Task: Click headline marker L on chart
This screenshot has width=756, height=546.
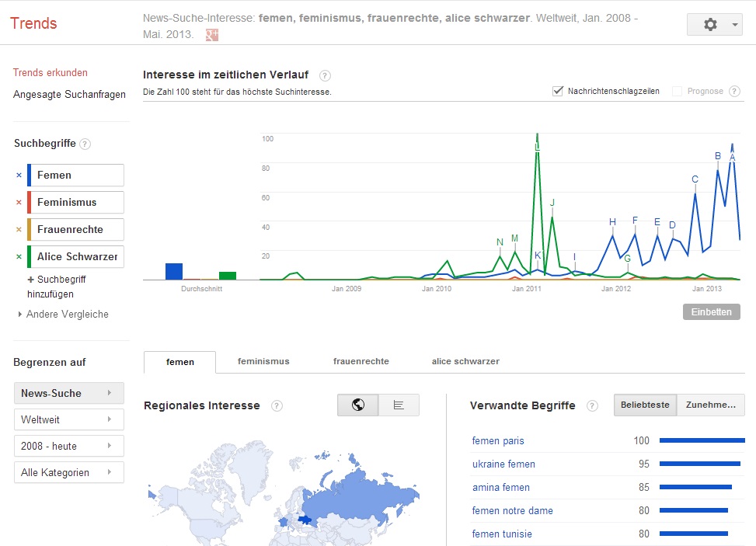Action: (537, 147)
